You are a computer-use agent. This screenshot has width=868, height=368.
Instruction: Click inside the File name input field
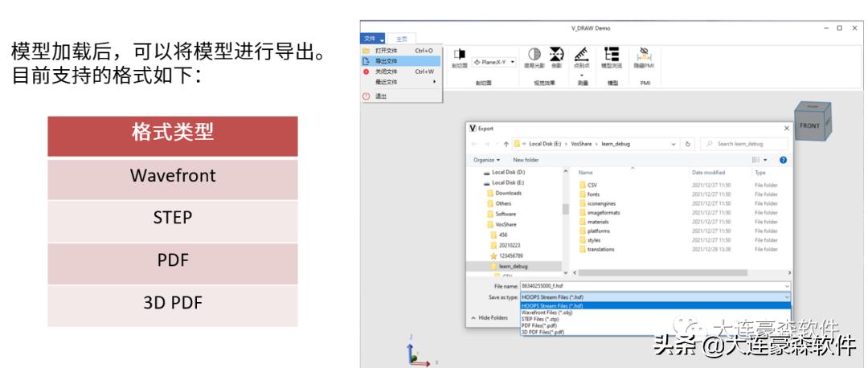651,286
